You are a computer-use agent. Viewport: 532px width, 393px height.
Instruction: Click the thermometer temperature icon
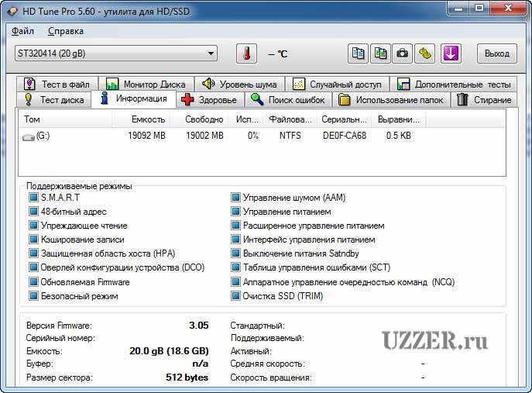click(247, 53)
